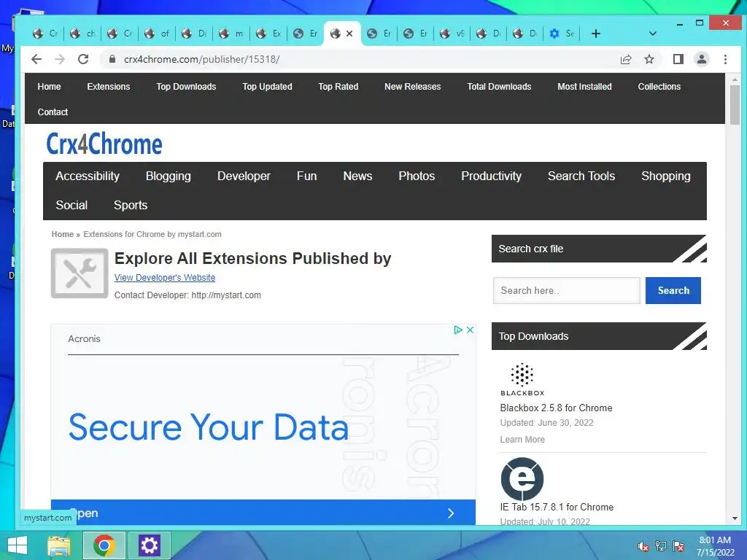Browse the Fun category

click(307, 176)
